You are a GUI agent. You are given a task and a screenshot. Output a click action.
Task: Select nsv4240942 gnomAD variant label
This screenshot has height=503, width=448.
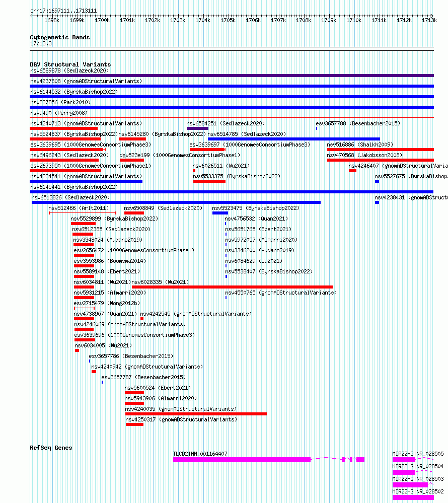[147, 367]
